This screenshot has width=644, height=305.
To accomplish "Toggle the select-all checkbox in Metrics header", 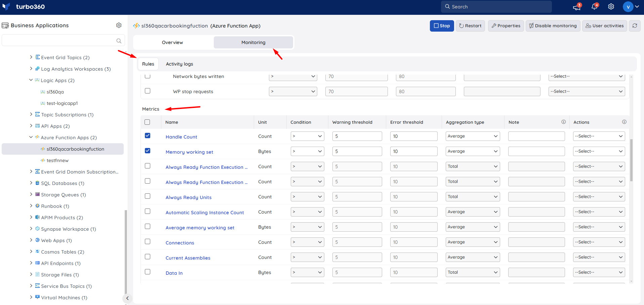I will point(147,122).
